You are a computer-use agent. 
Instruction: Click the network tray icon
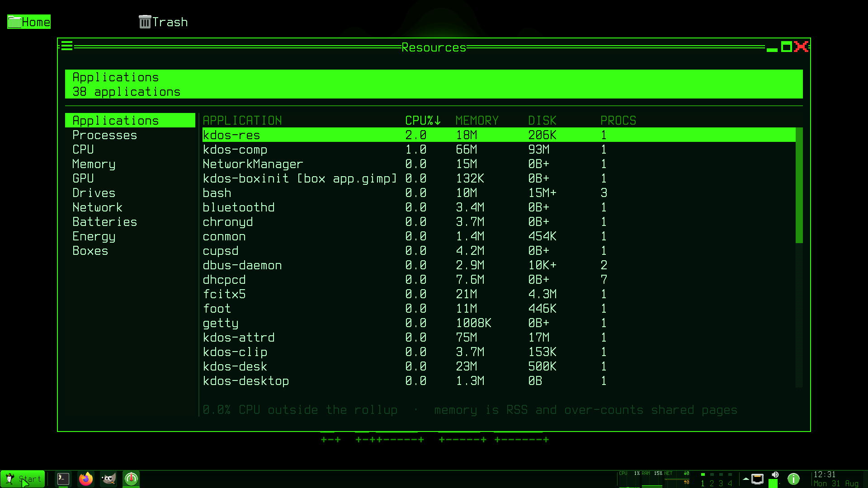758,479
